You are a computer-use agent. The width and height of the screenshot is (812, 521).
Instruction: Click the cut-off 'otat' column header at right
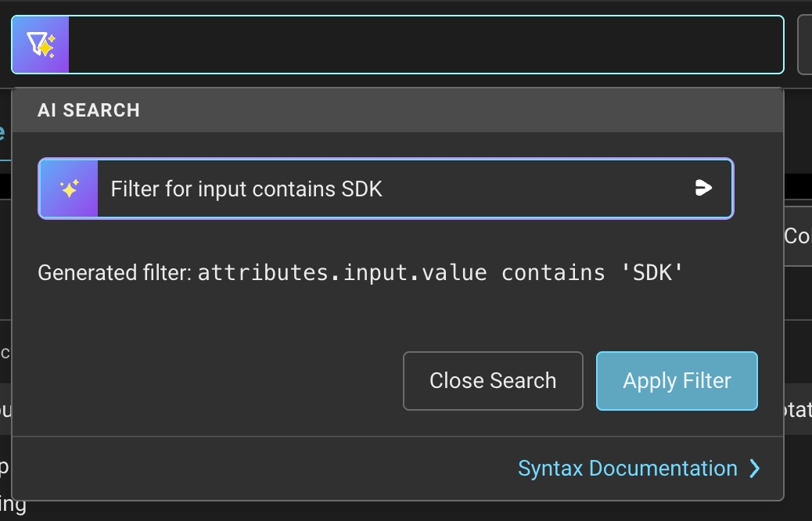tap(797, 409)
